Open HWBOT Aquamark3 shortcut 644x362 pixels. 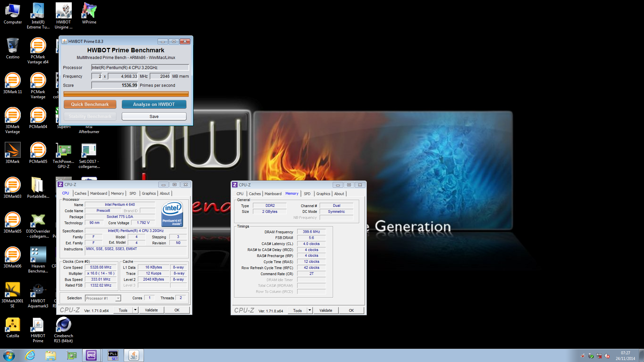pos(38,295)
